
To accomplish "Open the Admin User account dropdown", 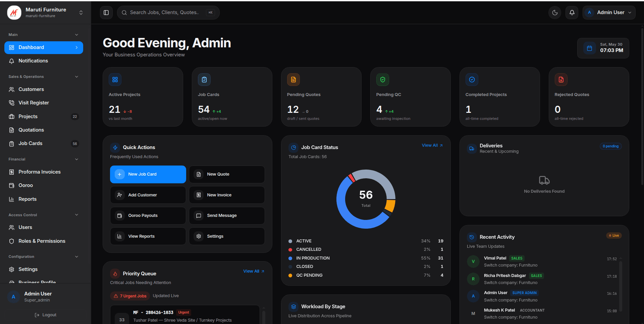I will (609, 13).
